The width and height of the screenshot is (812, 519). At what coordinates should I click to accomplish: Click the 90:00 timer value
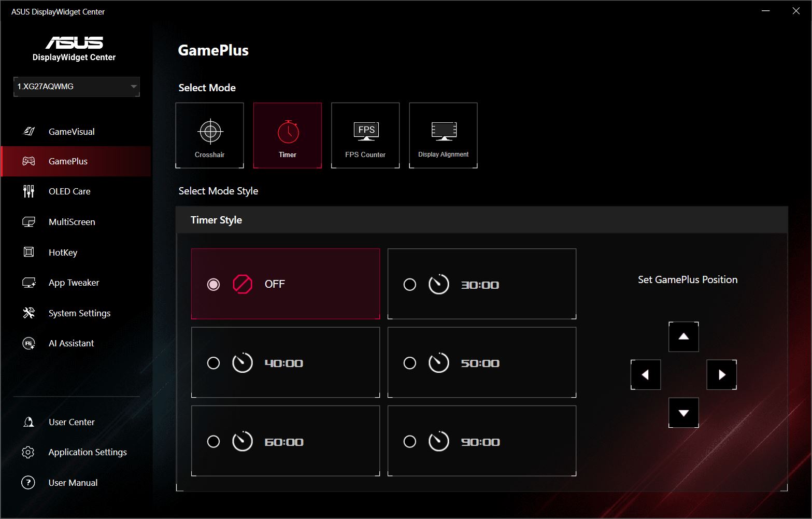click(x=480, y=442)
